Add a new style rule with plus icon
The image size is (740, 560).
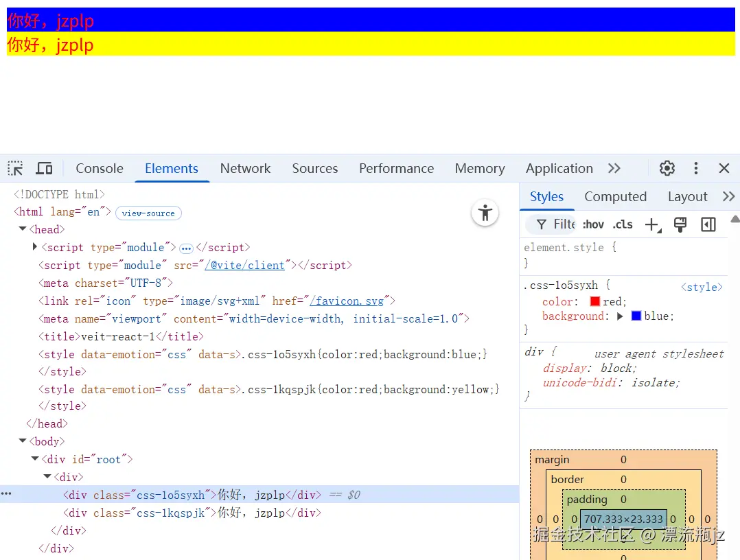click(x=651, y=224)
